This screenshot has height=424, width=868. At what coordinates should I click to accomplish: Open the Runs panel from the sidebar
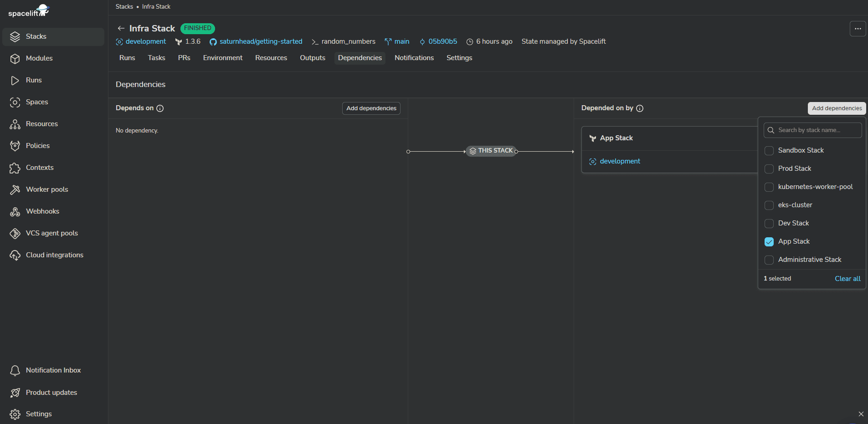tap(15, 80)
